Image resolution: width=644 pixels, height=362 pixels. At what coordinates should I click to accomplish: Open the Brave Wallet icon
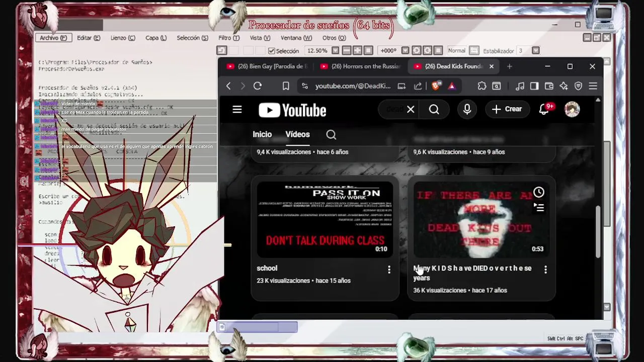(x=549, y=86)
